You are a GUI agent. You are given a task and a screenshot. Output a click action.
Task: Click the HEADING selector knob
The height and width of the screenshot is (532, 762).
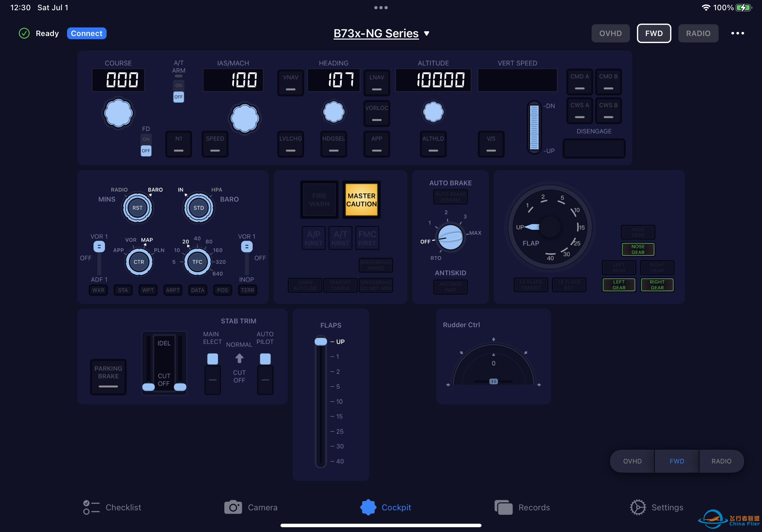point(333,112)
